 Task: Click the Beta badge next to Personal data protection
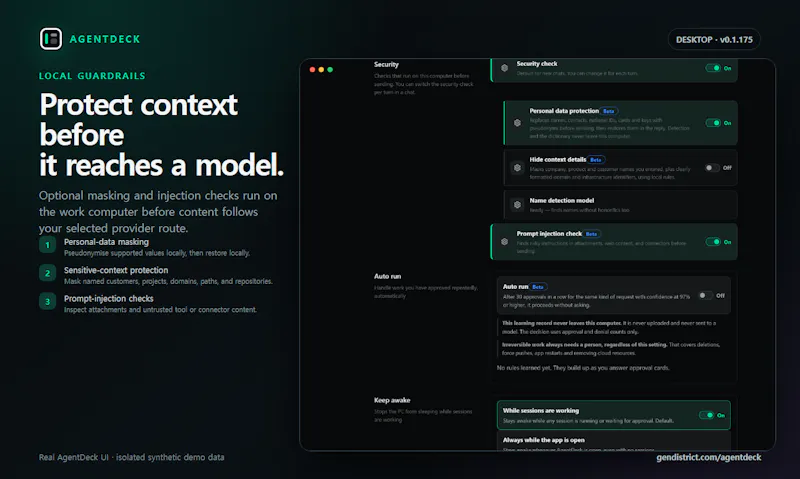tap(609, 111)
